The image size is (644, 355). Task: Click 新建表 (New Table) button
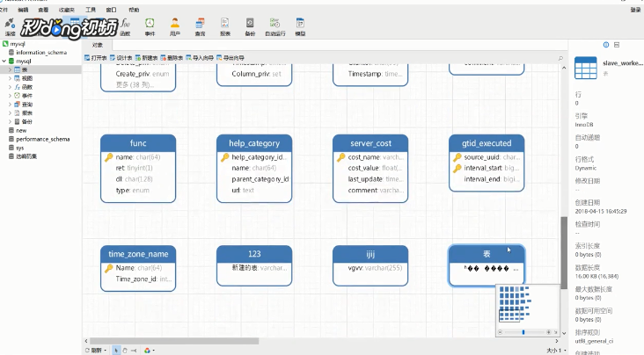click(147, 58)
